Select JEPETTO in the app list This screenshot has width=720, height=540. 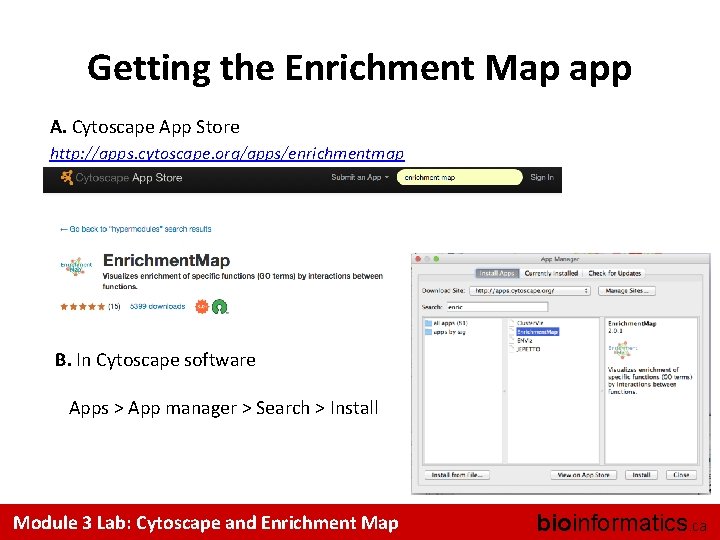528,349
